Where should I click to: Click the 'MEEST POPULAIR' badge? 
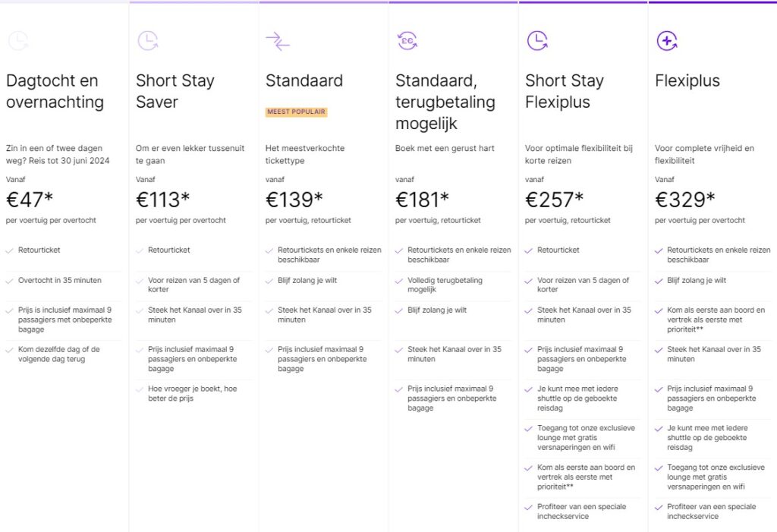(296, 112)
